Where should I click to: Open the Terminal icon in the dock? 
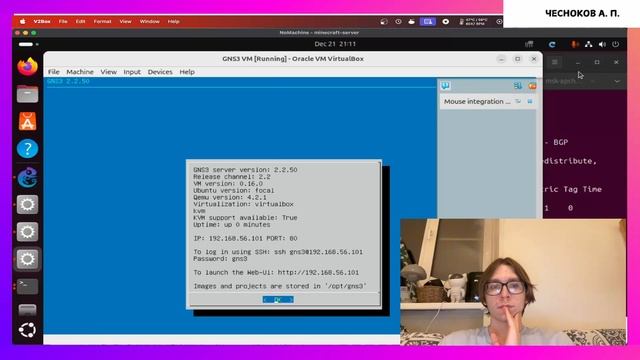pyautogui.click(x=27, y=286)
